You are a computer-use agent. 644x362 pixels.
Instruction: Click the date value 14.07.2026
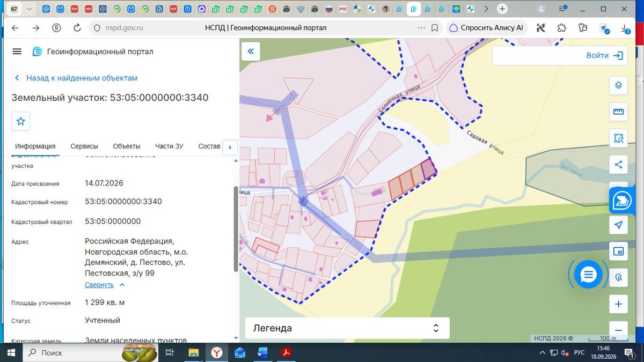coord(104,183)
